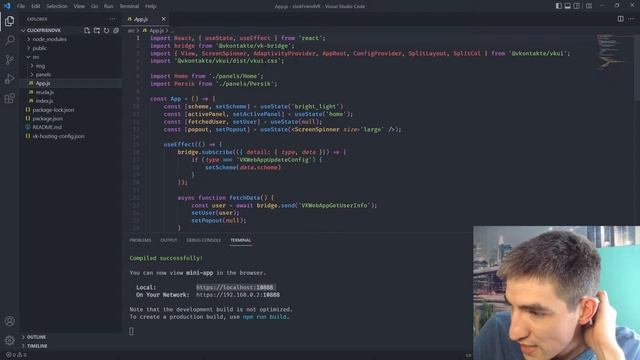Open editor more actions ellipsis
Image resolution: width=640 pixels, height=360 pixels.
[x=631, y=19]
